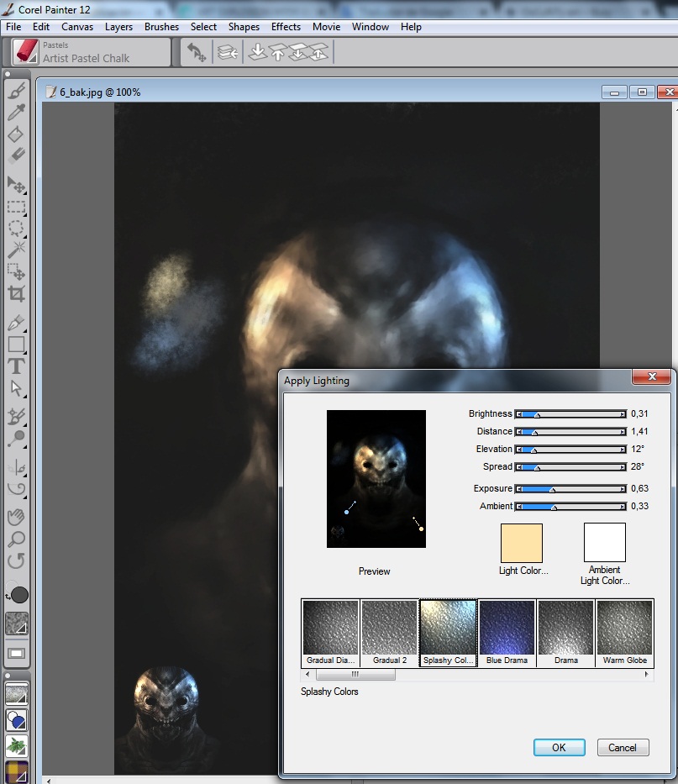Click the preset list scrollbar right arrow
678x784 pixels.
647,674
